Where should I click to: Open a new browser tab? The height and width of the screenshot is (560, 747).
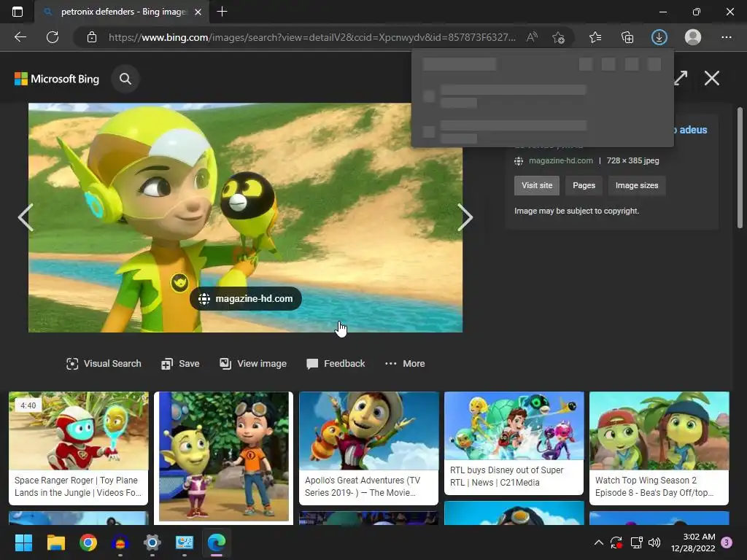click(x=222, y=12)
